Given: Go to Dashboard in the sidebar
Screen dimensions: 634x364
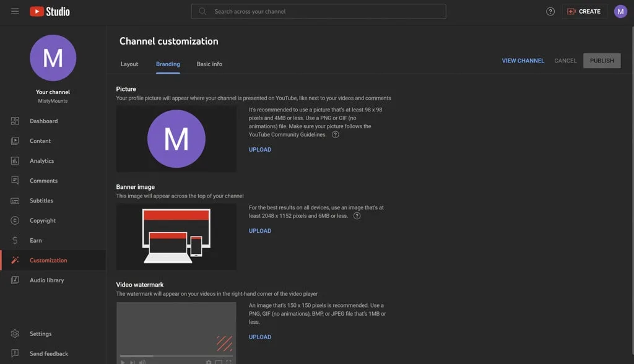Looking at the screenshot, I should point(43,121).
